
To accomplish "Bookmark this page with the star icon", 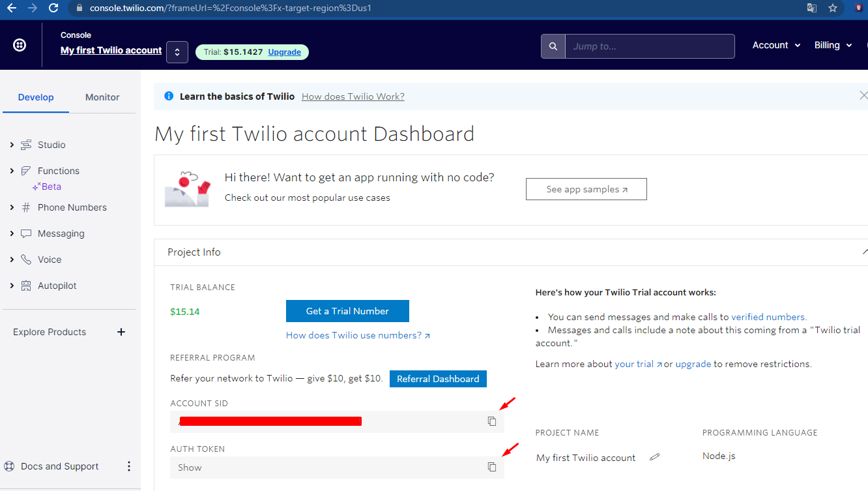I will click(833, 8).
